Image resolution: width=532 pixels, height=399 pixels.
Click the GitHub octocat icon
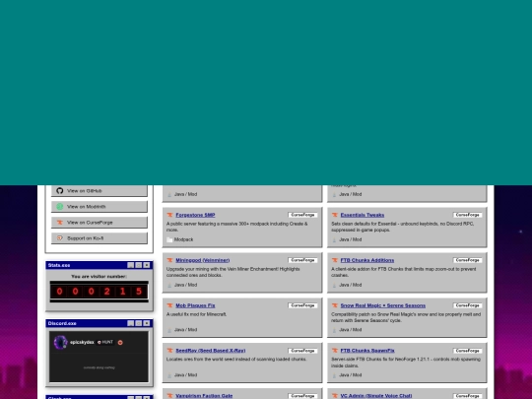pos(60,191)
